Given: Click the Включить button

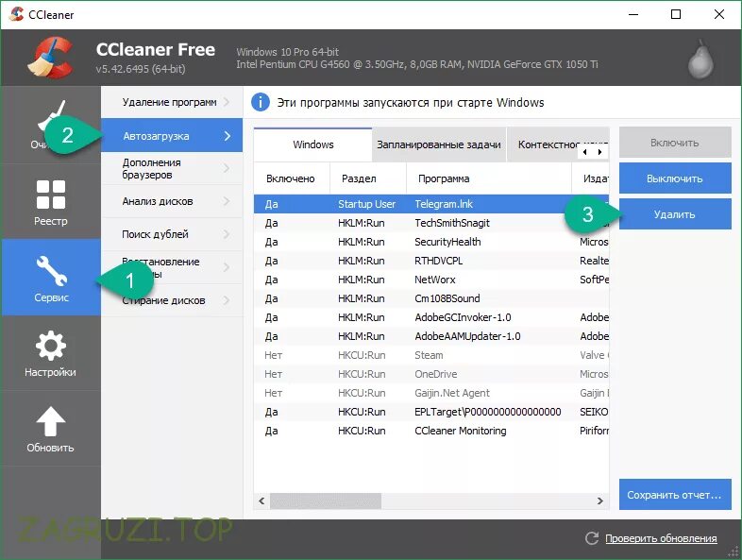Looking at the screenshot, I should coord(675,143).
